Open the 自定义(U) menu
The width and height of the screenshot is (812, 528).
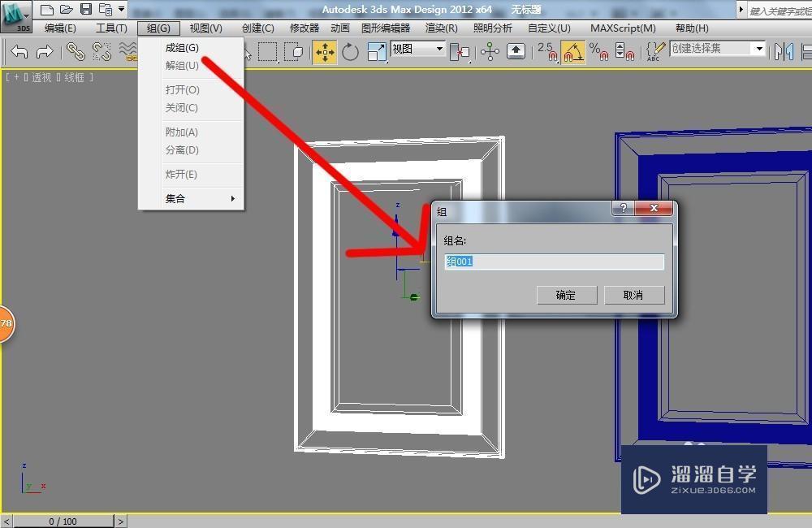[549, 28]
